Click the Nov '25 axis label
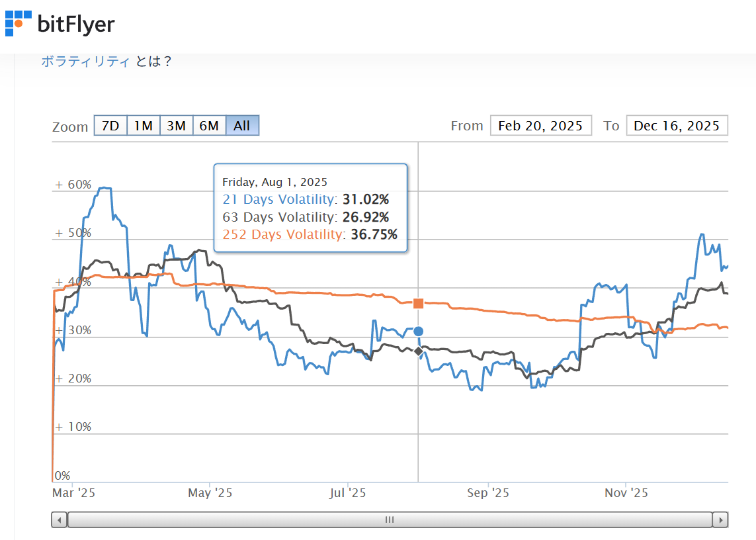 coord(627,493)
